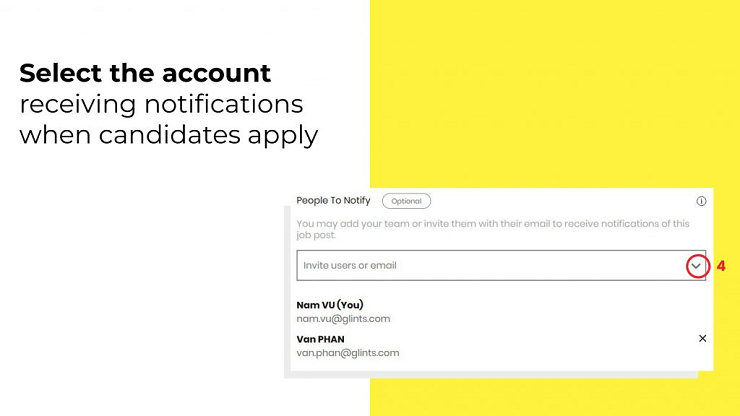Click the Invite users or email field
Image resolution: width=740 pixels, height=416 pixels.
501,265
